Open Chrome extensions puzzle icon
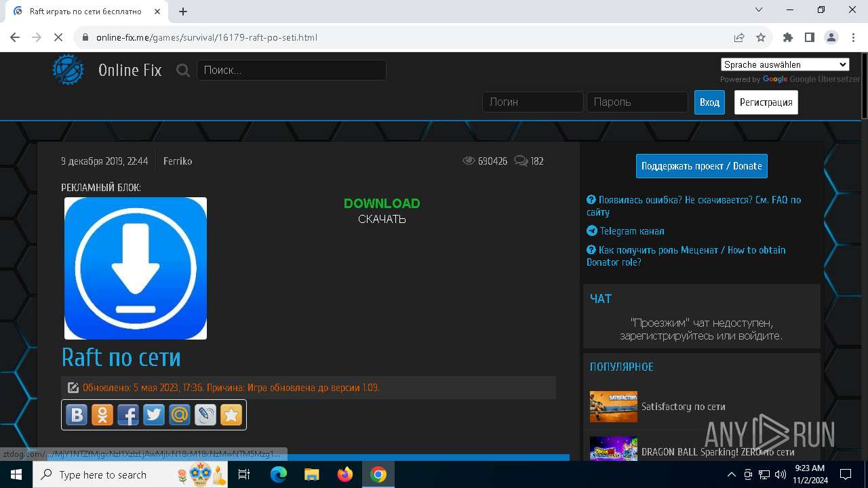This screenshot has width=868, height=488. pyautogui.click(x=788, y=37)
